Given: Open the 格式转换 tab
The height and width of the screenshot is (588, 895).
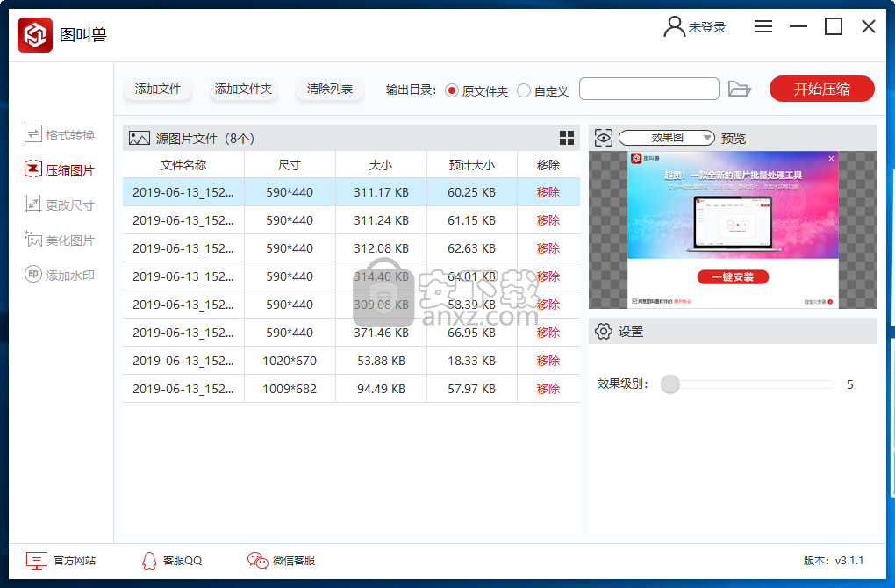Looking at the screenshot, I should click(x=60, y=135).
